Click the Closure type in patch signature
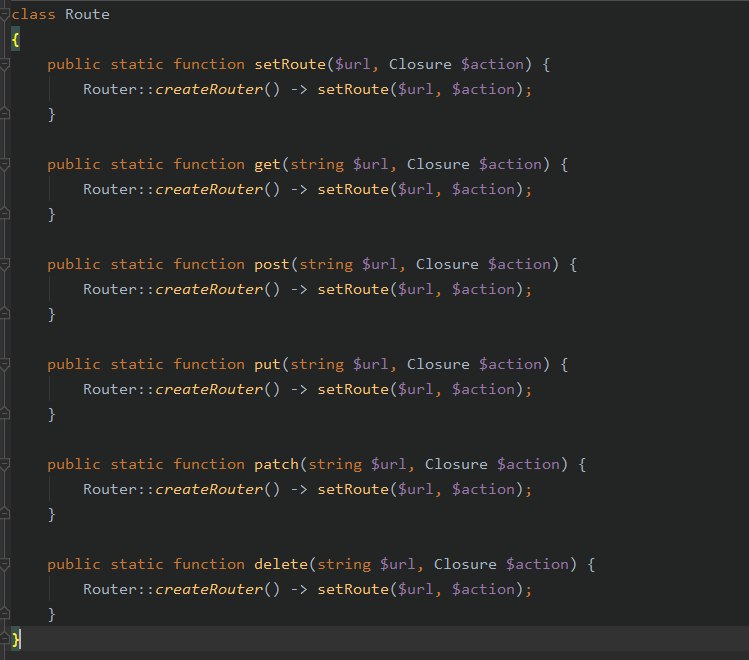Screen dimensions: 749x660 pyautogui.click(x=456, y=464)
